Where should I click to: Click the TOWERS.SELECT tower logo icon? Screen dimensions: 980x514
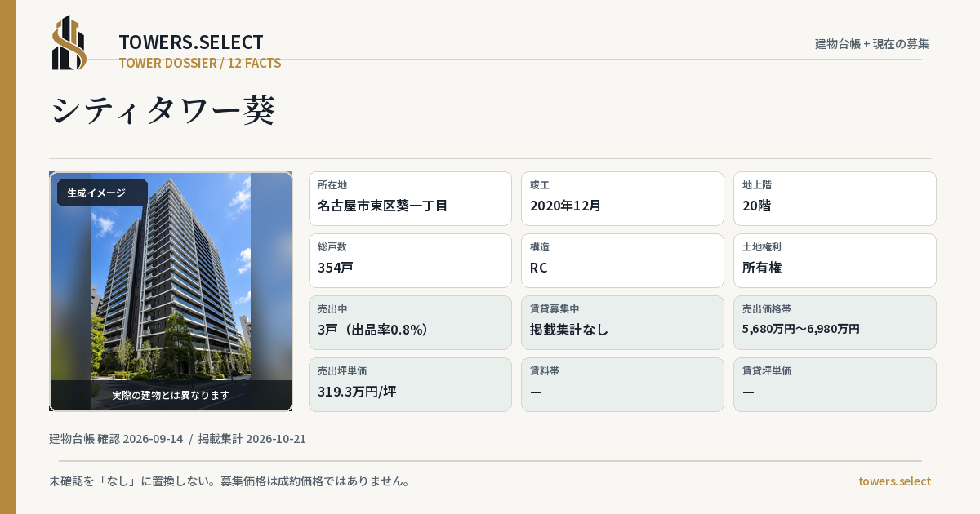click(x=69, y=42)
